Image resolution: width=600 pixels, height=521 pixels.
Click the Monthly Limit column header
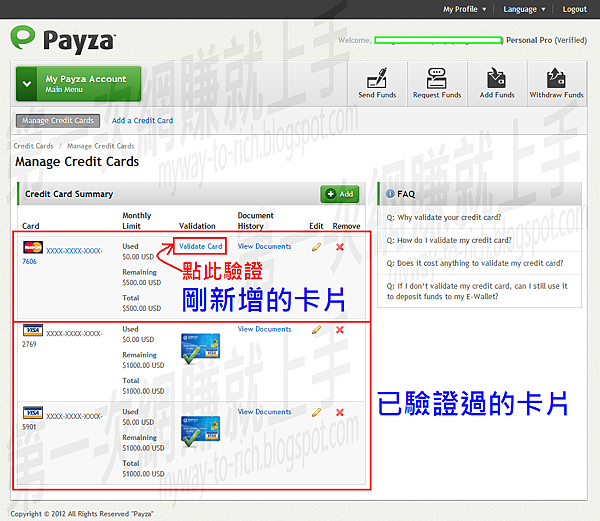point(137,221)
